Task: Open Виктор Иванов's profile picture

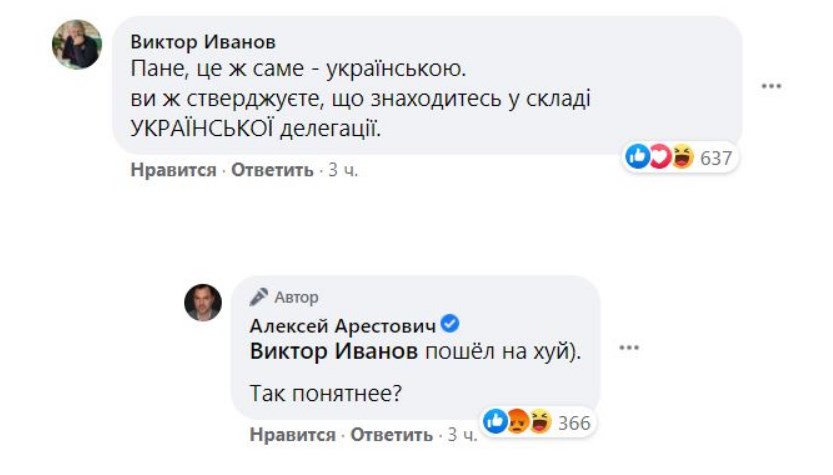Action: point(76,44)
